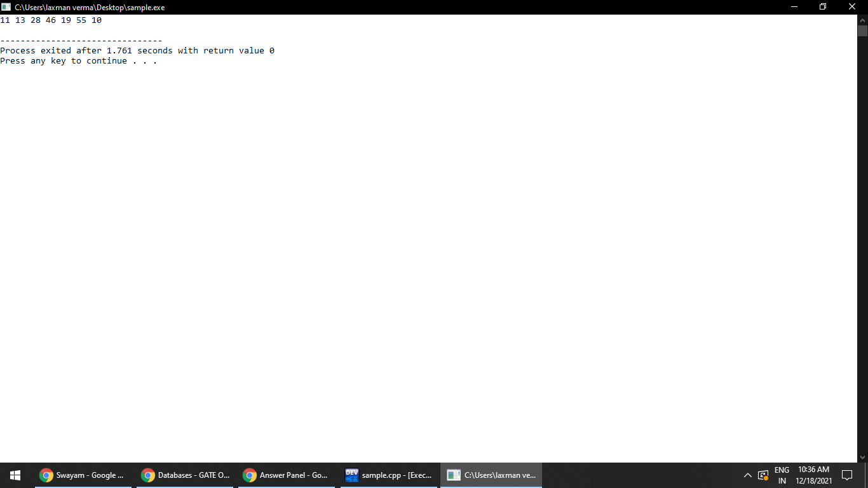
Task: Click the scrollbar down arrow in console
Action: (x=862, y=457)
